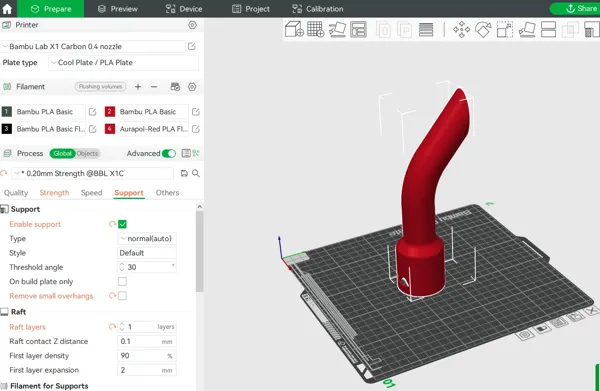
Task: Open the support Style dropdown
Action: point(147,253)
